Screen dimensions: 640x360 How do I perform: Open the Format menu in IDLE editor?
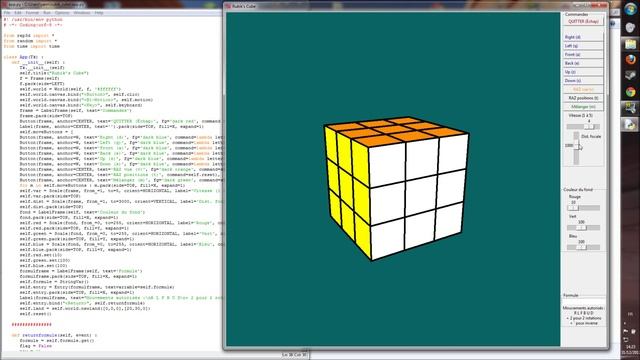coord(32,13)
